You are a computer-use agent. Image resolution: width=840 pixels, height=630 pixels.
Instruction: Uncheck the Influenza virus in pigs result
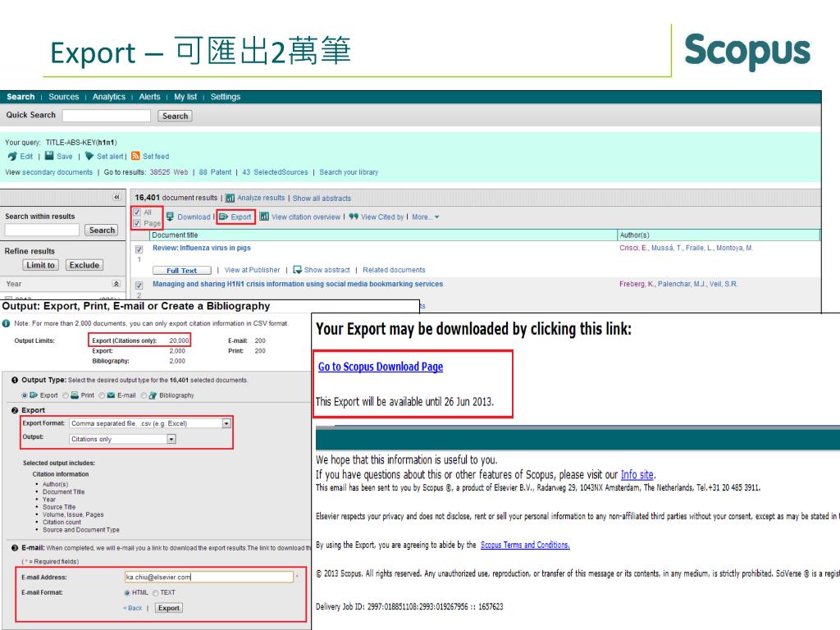pyautogui.click(x=139, y=249)
